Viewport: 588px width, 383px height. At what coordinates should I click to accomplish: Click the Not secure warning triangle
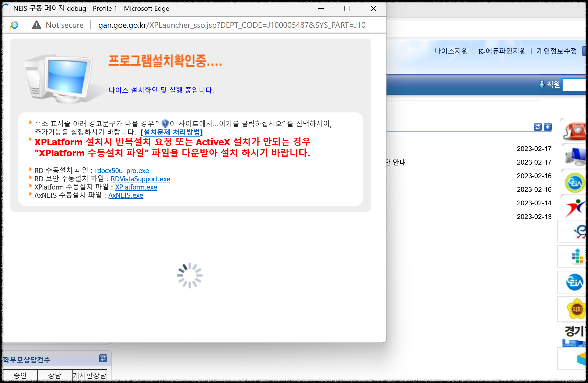[x=37, y=25]
